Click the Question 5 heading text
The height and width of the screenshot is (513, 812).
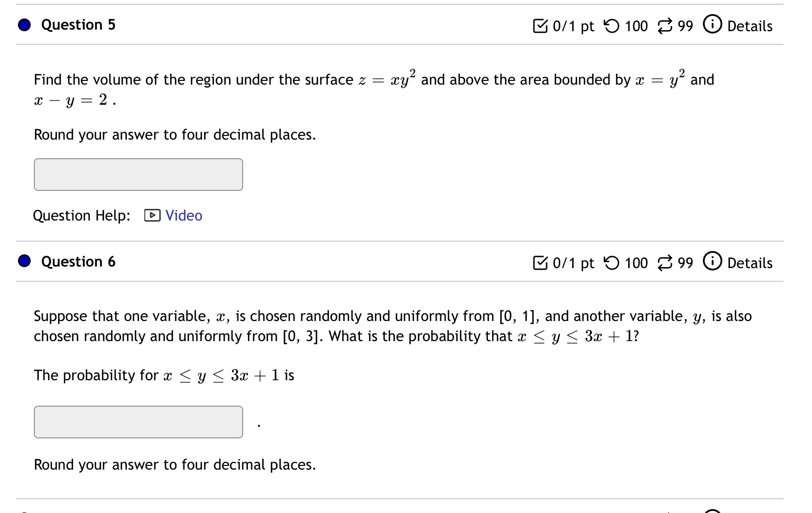pyautogui.click(x=78, y=24)
